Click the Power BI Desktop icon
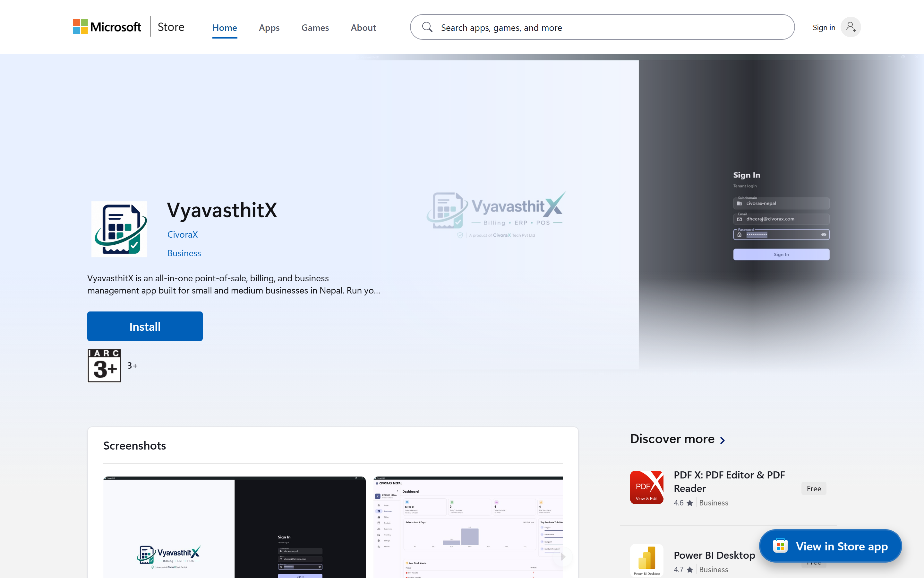Viewport: 924px width, 578px height. point(646,560)
